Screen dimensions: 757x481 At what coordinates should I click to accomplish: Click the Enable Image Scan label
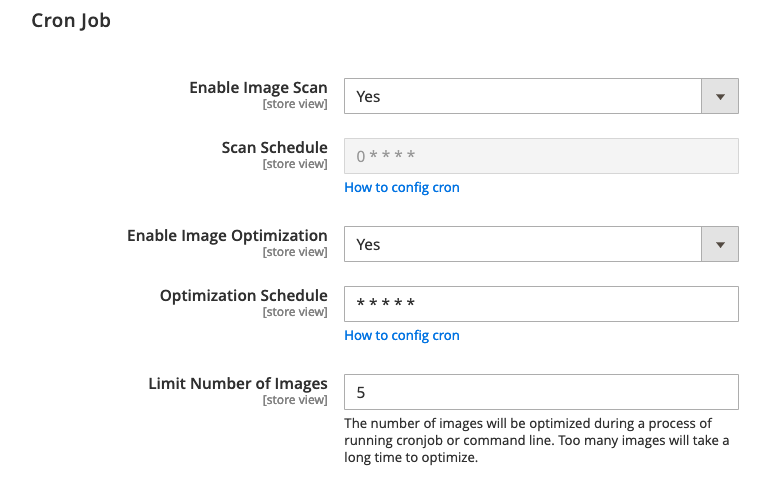pyautogui.click(x=258, y=88)
